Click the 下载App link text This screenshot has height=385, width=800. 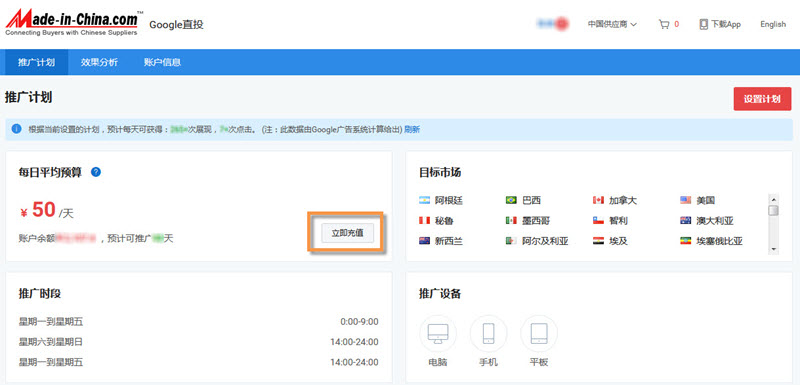pos(726,24)
